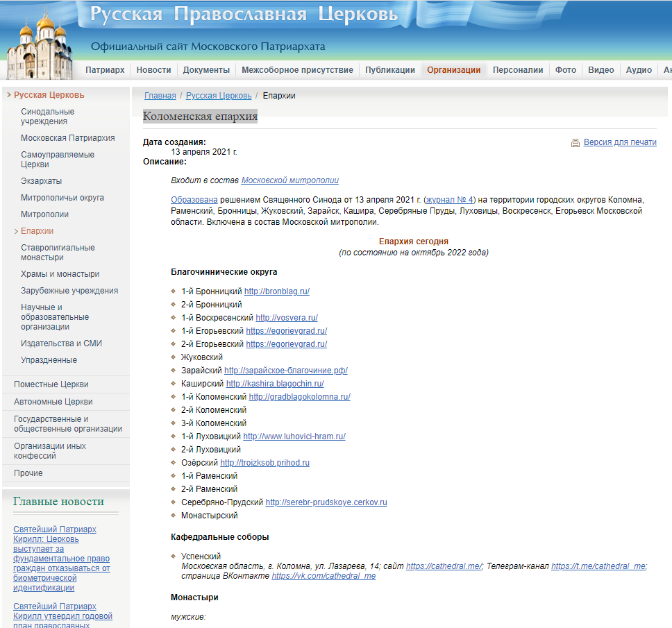Visit the vosvera.ru link
The height and width of the screenshot is (628, 672).
(287, 318)
